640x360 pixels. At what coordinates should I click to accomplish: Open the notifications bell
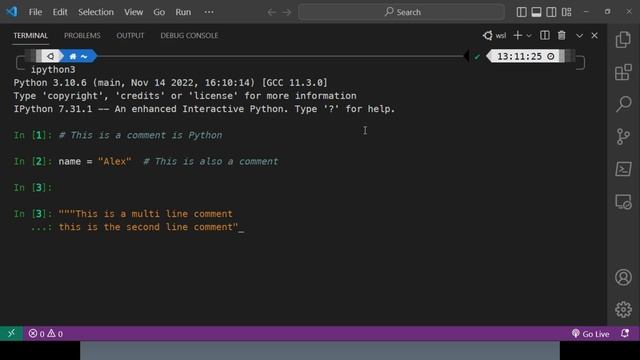click(625, 333)
